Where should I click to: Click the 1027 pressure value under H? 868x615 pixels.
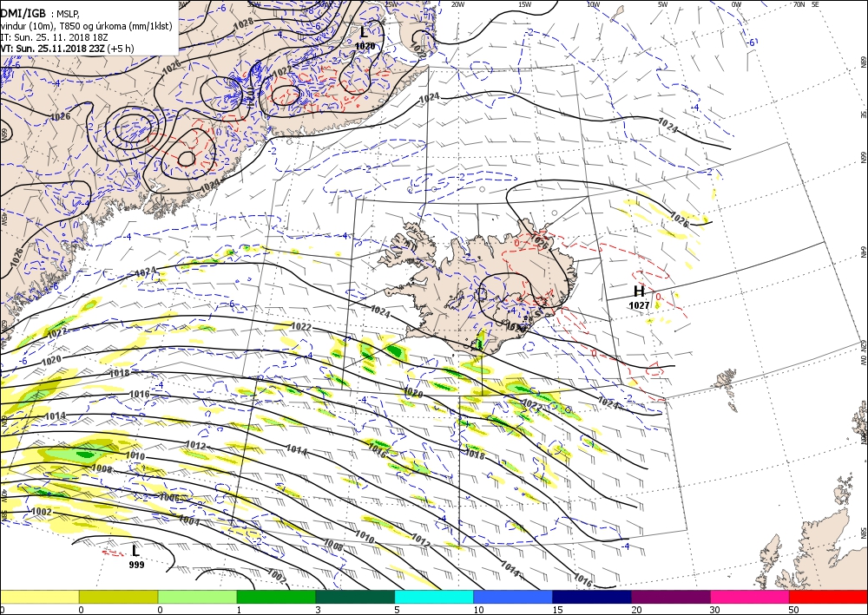(x=639, y=305)
